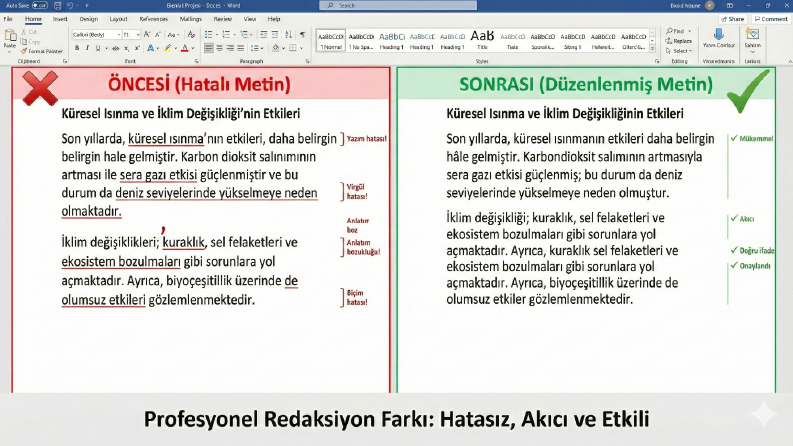Viewport: 793px width, 446px height.
Task: Sort the selected paragraphs
Action: (x=288, y=34)
